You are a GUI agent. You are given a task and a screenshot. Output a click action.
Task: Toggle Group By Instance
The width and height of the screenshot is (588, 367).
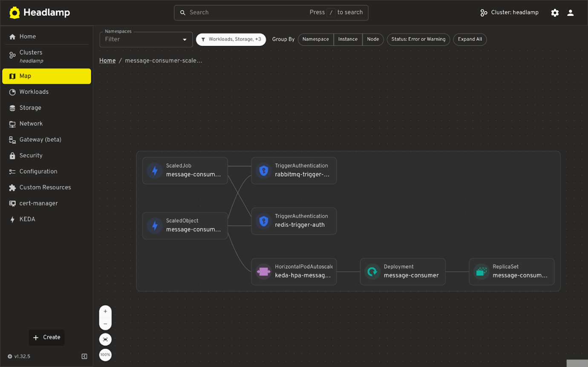(348, 39)
